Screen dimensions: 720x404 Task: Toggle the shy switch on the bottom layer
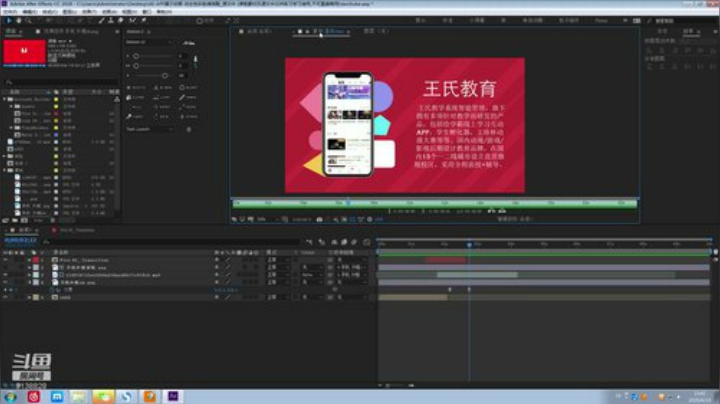coord(217,297)
